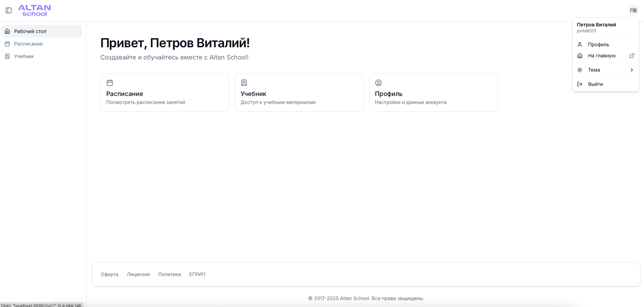Follow the Политика footer link
The image size is (644, 307).
click(169, 274)
